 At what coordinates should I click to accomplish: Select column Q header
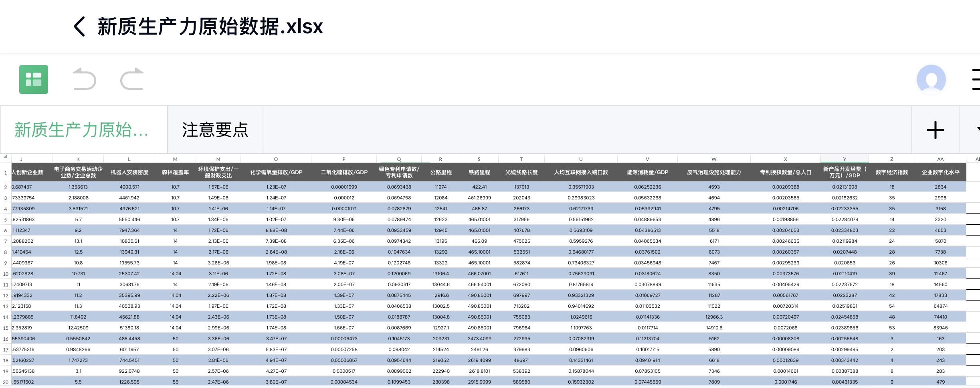click(399, 159)
